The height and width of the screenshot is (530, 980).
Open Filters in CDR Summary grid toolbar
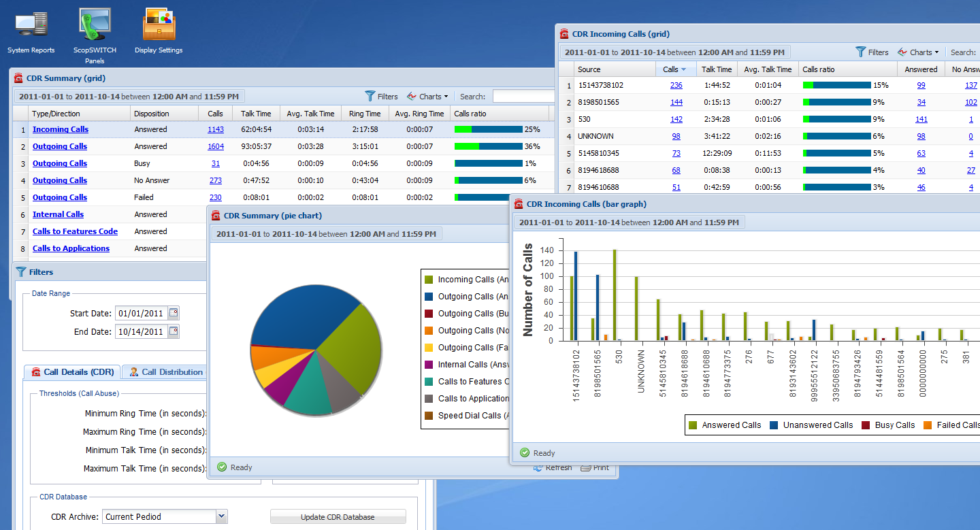point(381,97)
